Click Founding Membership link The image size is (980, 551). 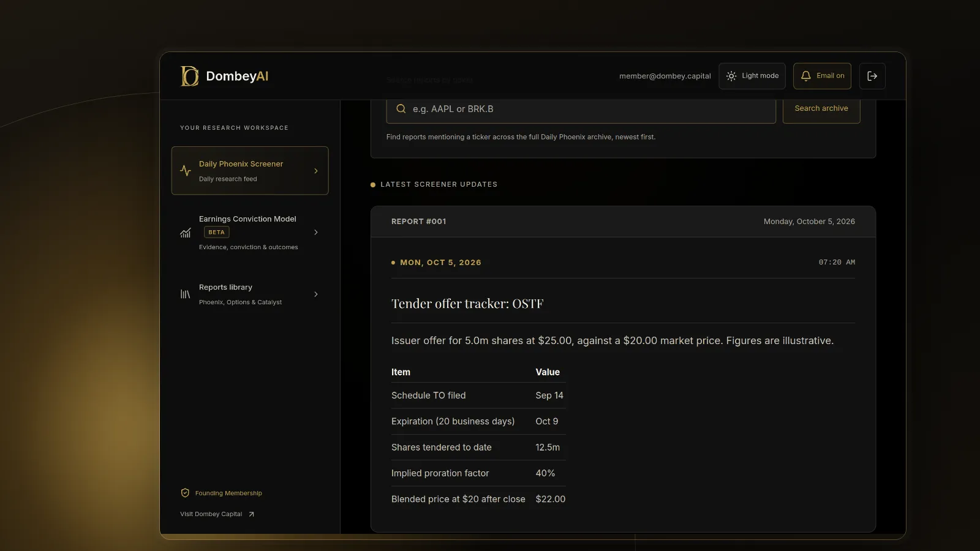pos(221,493)
